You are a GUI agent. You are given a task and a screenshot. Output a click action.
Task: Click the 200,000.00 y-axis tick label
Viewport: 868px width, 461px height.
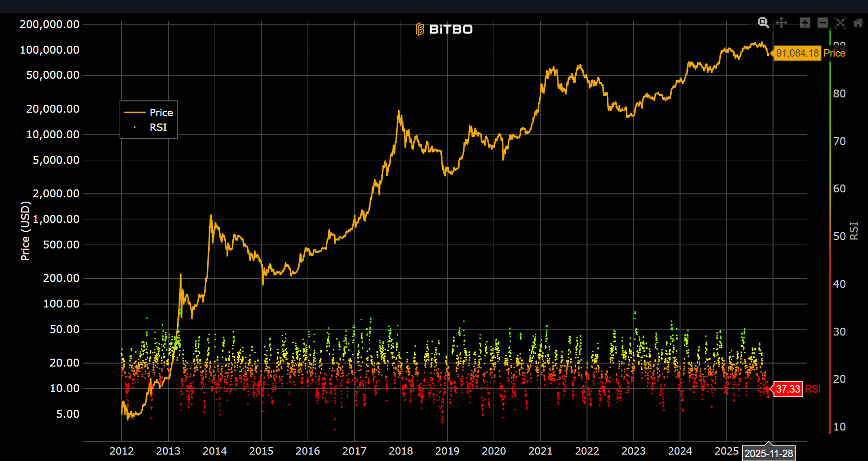pyautogui.click(x=50, y=25)
